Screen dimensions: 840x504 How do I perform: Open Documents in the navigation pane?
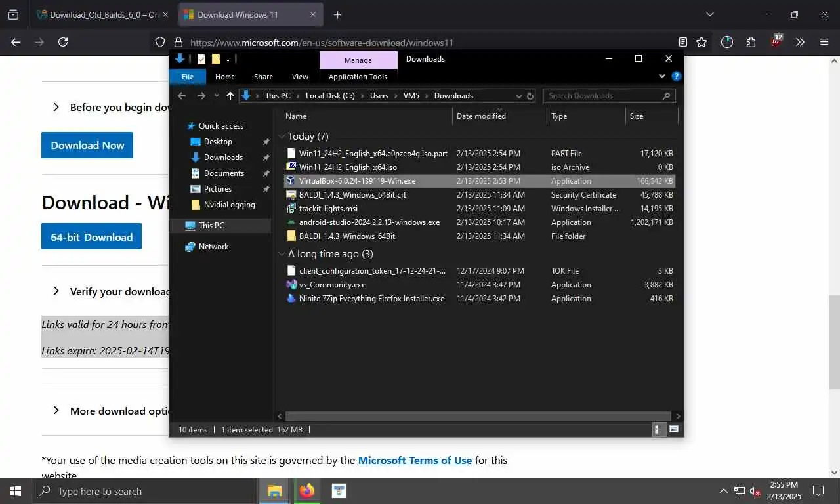point(224,173)
